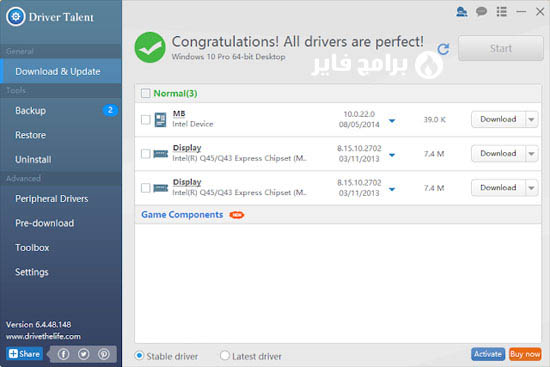The width and height of the screenshot is (550, 367).
Task: Tick the second Display driver checkbox
Action: 146,188
